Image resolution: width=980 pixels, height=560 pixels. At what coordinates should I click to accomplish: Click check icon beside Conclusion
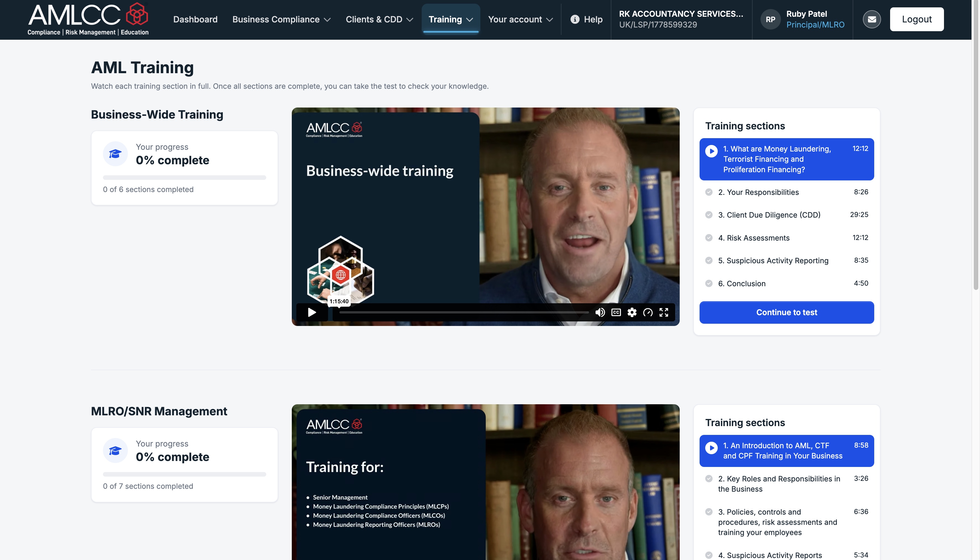pyautogui.click(x=709, y=283)
